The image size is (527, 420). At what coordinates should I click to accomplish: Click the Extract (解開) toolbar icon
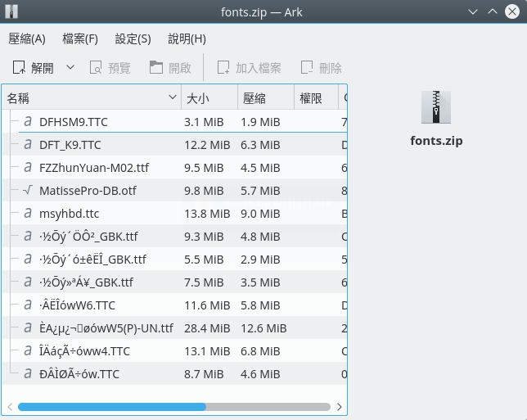point(19,67)
